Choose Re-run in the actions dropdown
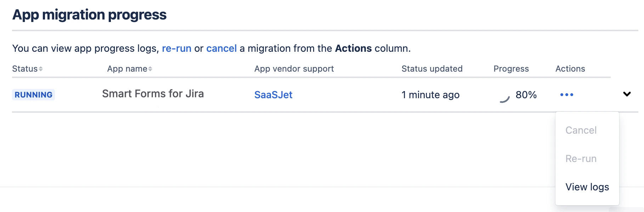 pyautogui.click(x=581, y=158)
